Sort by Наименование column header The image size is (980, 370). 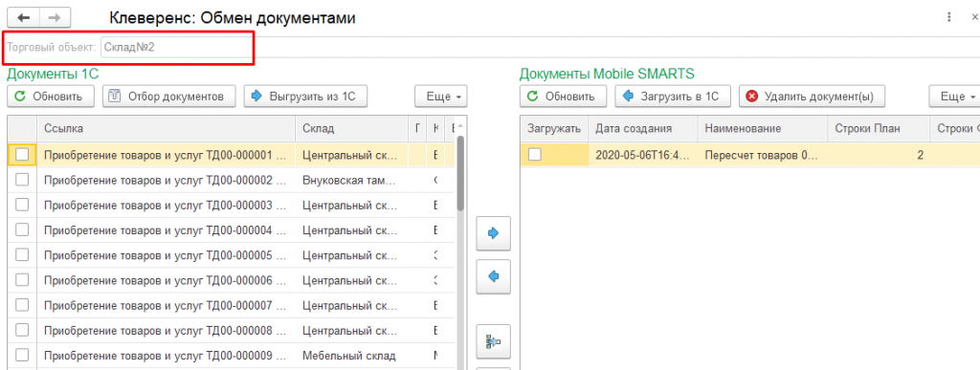click(763, 129)
